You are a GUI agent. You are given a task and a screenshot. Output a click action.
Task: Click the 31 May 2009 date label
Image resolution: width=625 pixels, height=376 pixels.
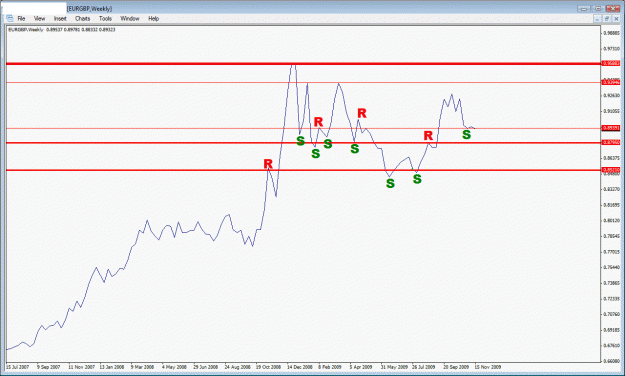click(x=394, y=367)
